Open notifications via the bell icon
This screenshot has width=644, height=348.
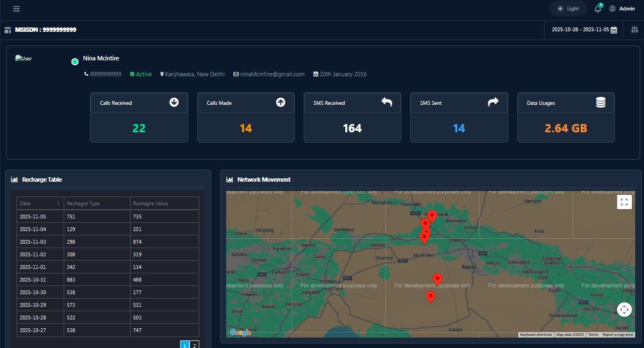(597, 8)
